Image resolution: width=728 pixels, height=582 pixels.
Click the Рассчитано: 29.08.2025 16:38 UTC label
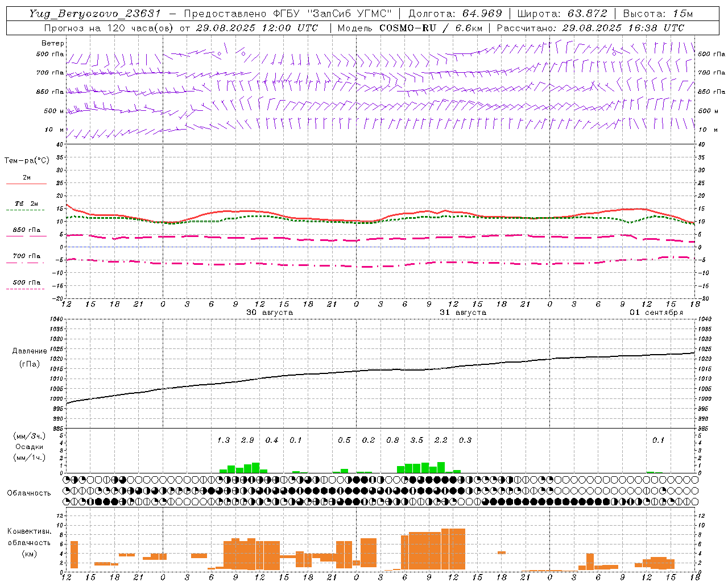590,28
